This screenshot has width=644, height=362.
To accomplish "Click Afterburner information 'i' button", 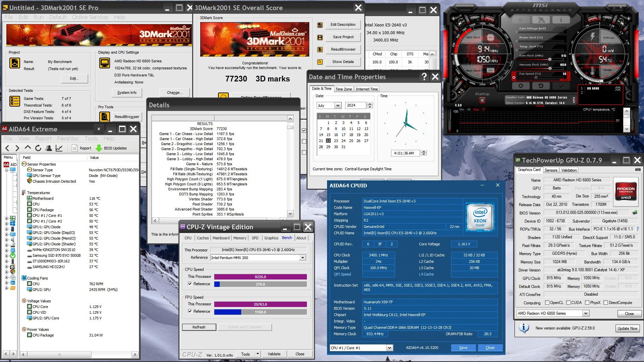I will (x=561, y=20).
